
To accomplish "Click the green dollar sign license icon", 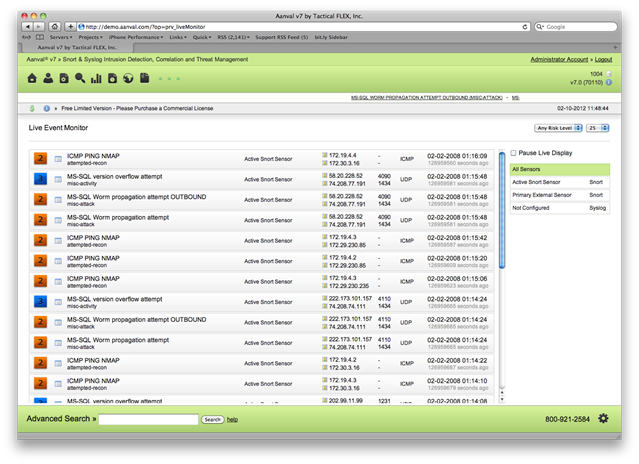I will tap(32, 107).
